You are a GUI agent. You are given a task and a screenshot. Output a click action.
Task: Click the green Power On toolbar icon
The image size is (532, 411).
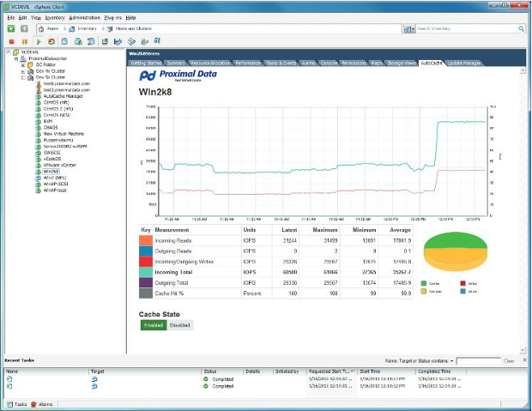coord(39,40)
